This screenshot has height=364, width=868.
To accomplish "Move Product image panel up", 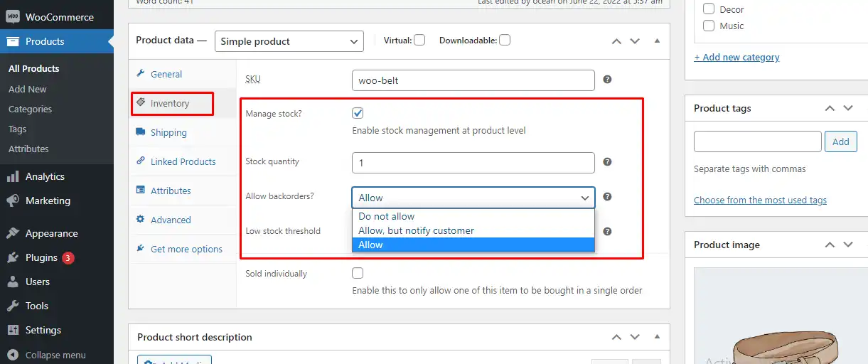I will click(x=830, y=245).
